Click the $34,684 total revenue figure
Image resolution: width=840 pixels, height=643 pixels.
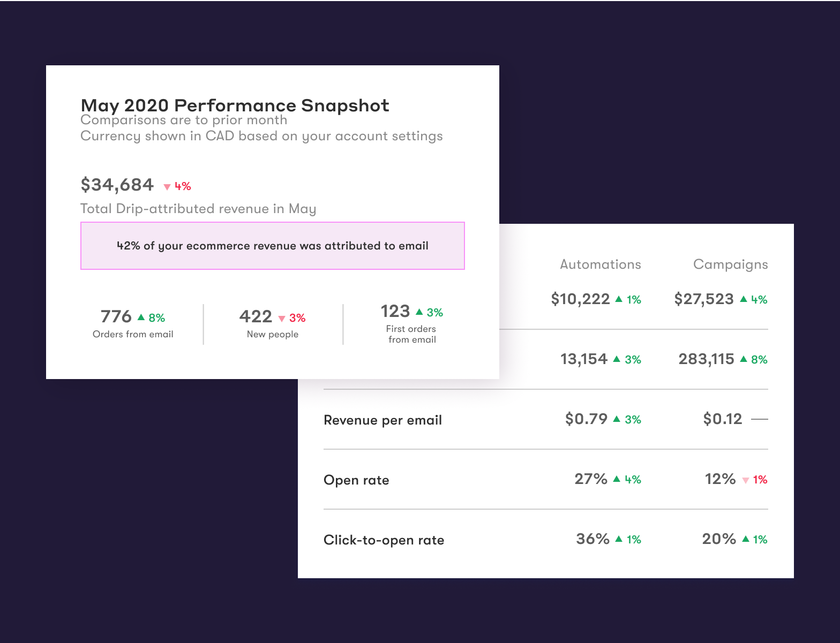click(x=117, y=185)
